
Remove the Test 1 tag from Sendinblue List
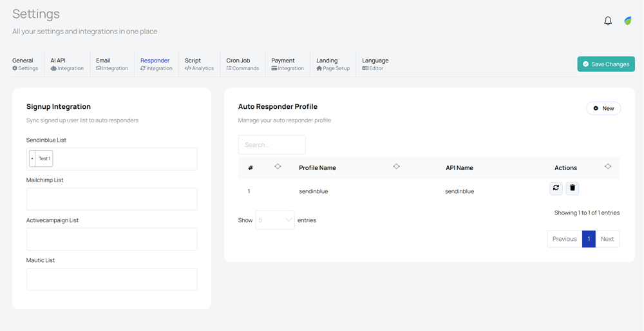coord(32,158)
